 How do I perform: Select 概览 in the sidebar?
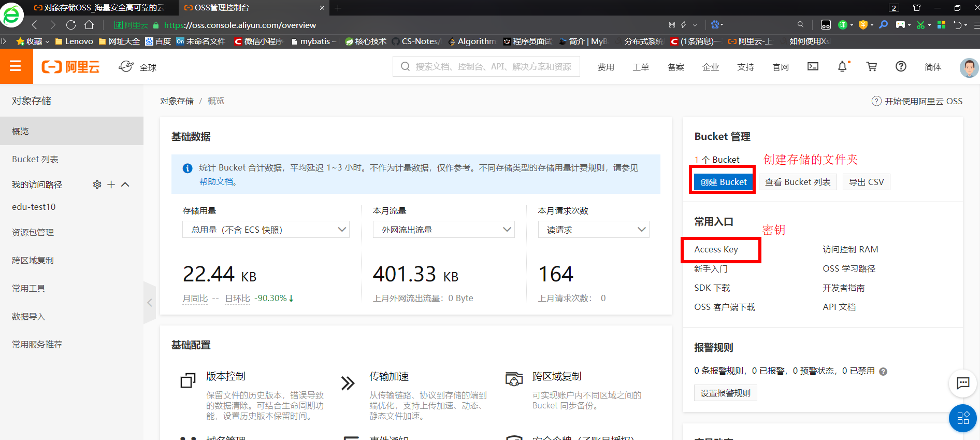click(71, 131)
